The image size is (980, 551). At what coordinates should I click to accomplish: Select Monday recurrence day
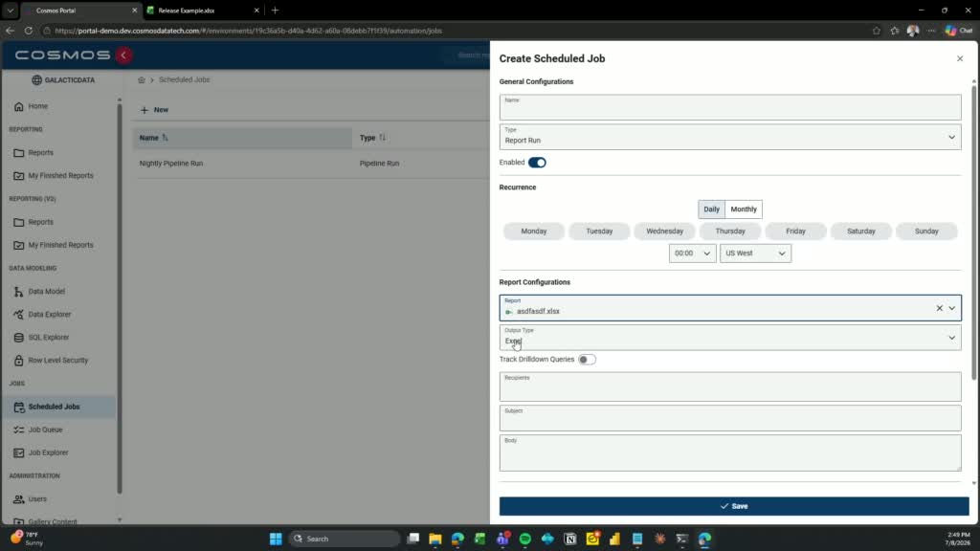tap(534, 231)
